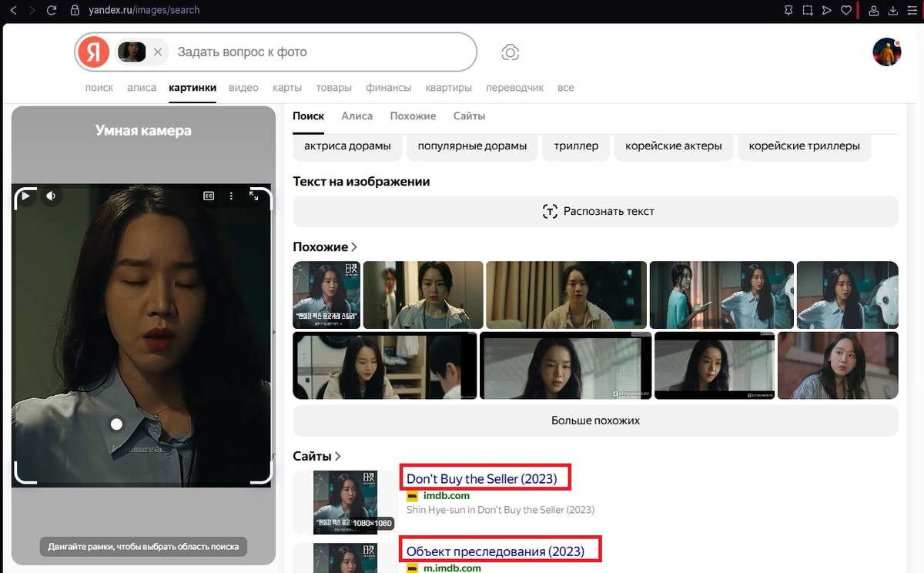Open site info via the padlock icon
This screenshot has height=573, width=924.
[x=75, y=11]
